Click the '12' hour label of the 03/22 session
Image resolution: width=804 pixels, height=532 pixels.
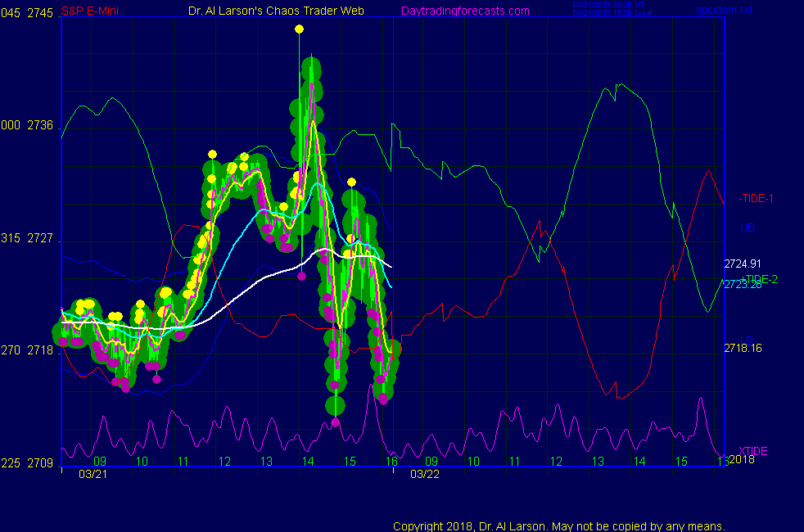point(557,462)
